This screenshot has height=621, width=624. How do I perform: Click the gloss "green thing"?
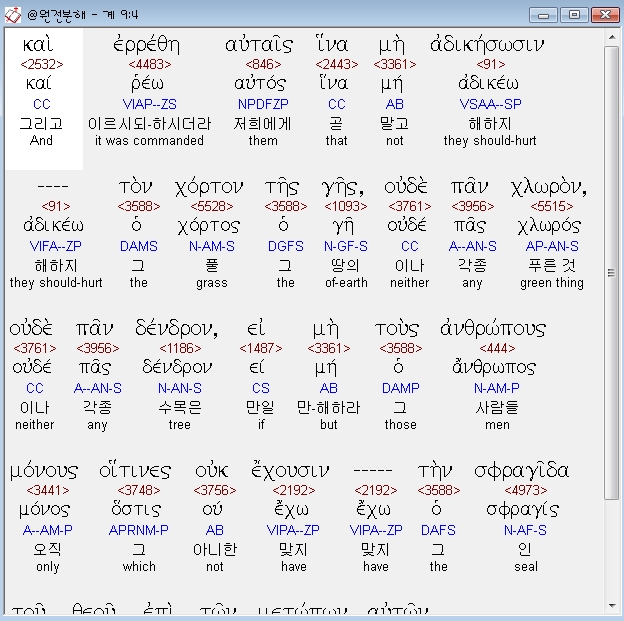[552, 283]
